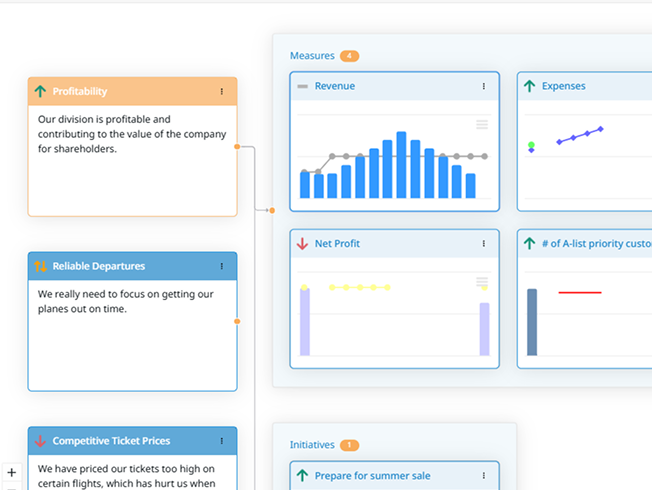Click the orange up-down arrows on Reliable Departures
The width and height of the screenshot is (652, 490).
(40, 266)
